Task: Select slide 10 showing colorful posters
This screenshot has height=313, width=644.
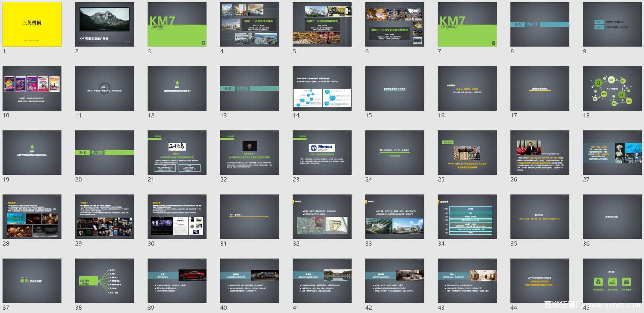Action: point(32,88)
